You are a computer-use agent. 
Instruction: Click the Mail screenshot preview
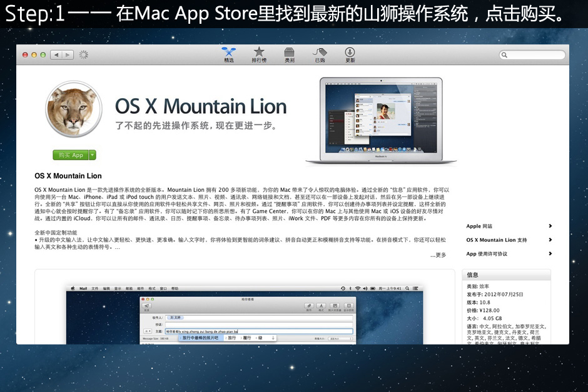click(x=245, y=314)
